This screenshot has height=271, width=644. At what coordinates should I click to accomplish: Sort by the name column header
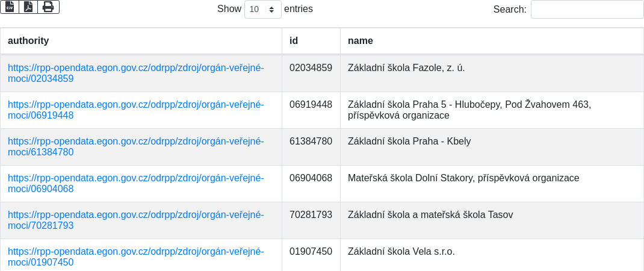pos(361,41)
